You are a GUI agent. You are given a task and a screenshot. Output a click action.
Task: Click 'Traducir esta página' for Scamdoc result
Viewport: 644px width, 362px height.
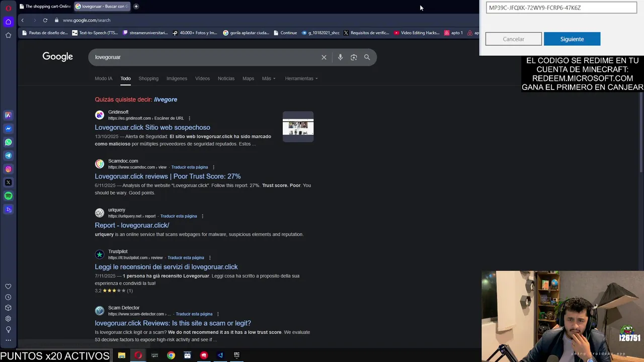(189, 167)
